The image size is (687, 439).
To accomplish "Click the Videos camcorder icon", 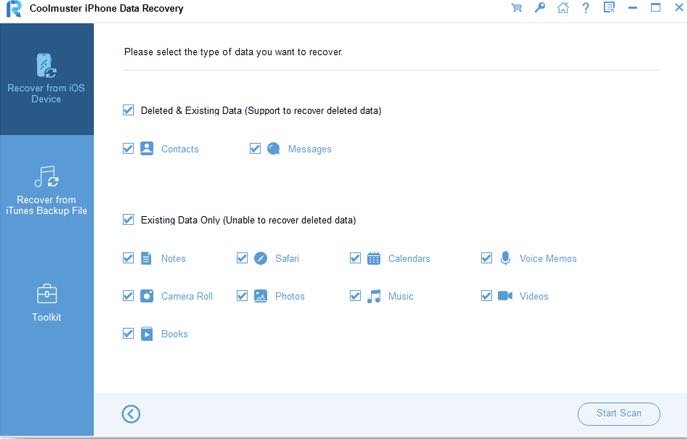I will pos(505,296).
